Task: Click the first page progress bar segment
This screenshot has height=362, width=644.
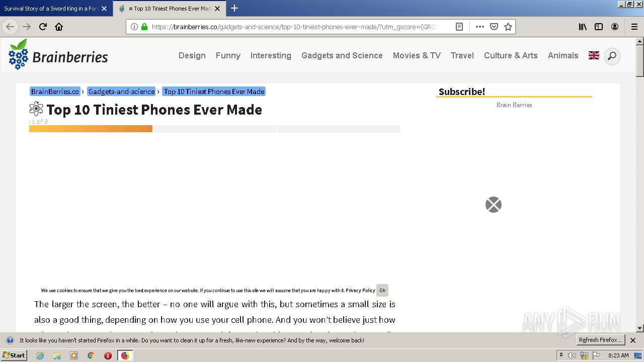Action: click(91, 129)
